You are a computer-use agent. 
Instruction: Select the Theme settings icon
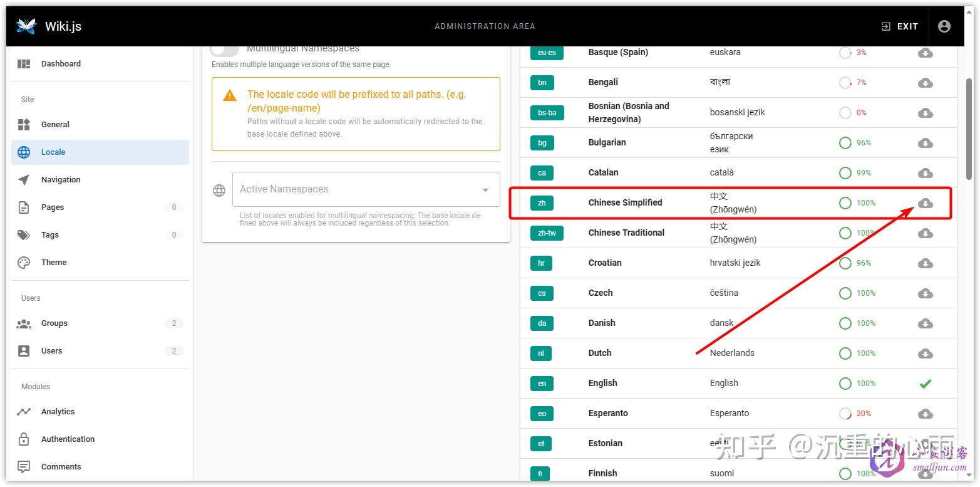click(x=23, y=262)
